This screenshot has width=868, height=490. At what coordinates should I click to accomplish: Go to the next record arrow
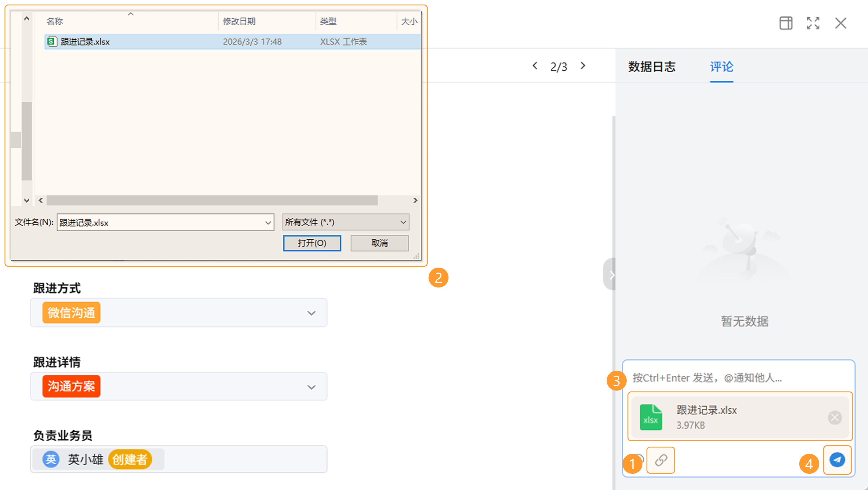583,66
